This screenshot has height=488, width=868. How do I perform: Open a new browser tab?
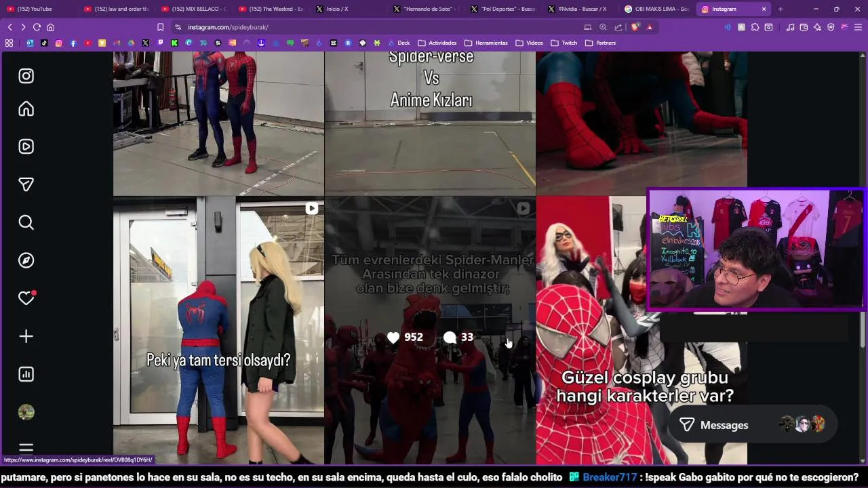coord(781,9)
